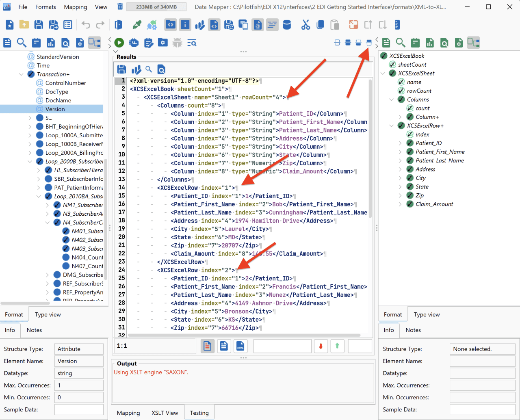520x420 pixels.
Task: Open the left panel Notes tab
Action: [x=34, y=330]
